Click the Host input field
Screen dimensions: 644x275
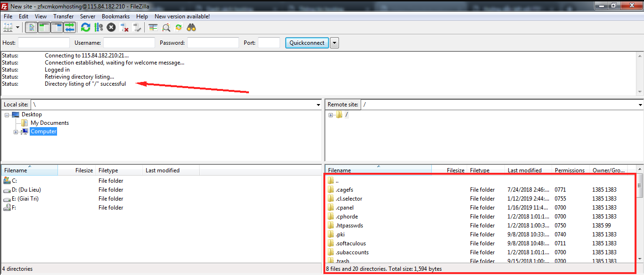click(x=43, y=43)
